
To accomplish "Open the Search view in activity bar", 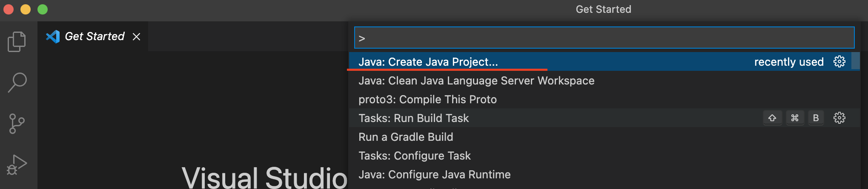I will pos(17,82).
